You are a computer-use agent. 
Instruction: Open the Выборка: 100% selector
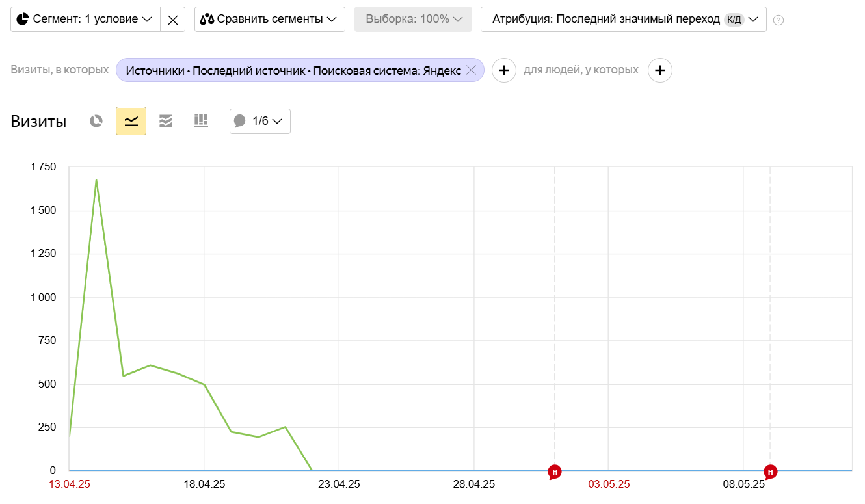pyautogui.click(x=414, y=20)
